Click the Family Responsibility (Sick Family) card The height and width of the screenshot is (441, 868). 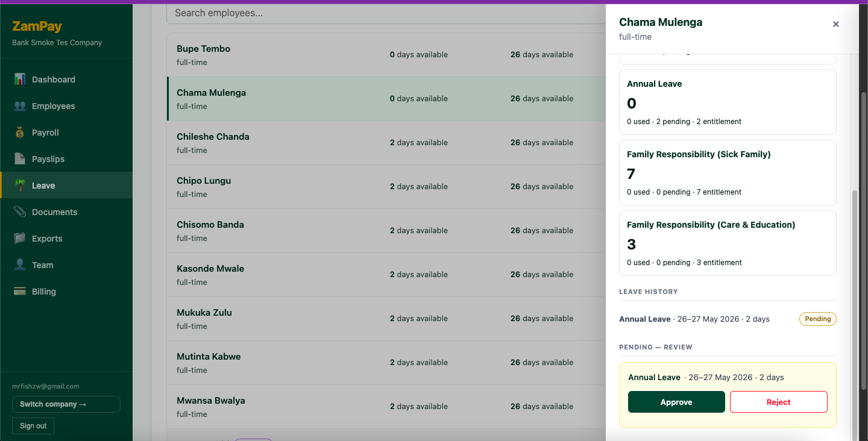click(728, 172)
